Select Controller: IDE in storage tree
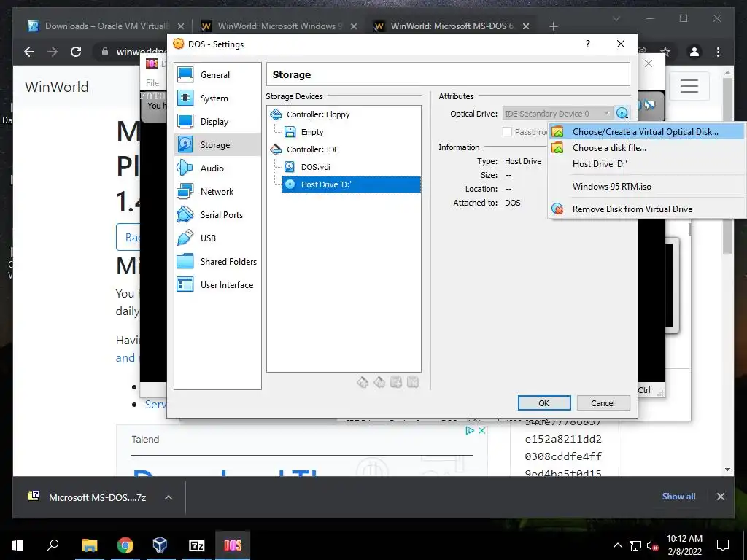The image size is (747, 560). tap(312, 149)
